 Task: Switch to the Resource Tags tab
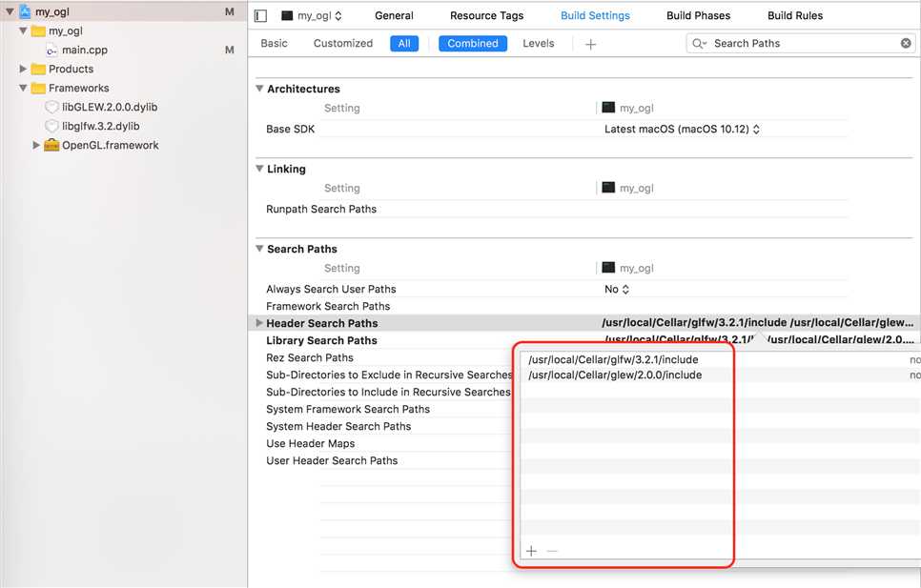[x=486, y=16]
